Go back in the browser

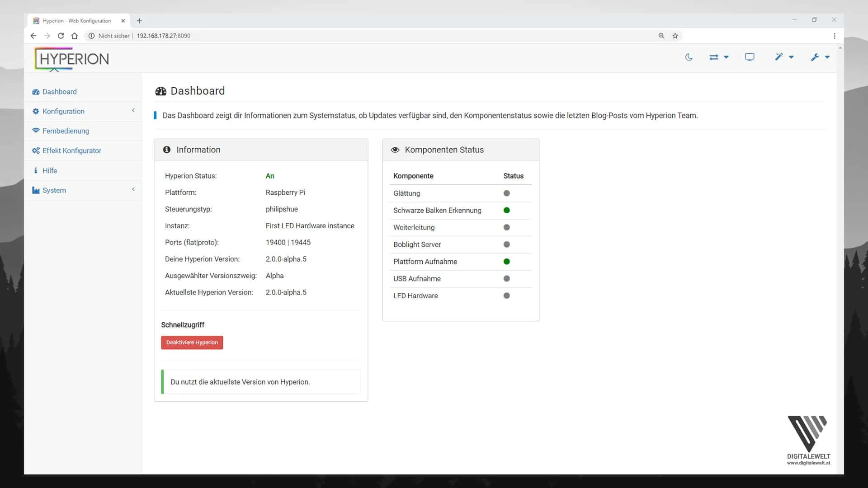33,36
